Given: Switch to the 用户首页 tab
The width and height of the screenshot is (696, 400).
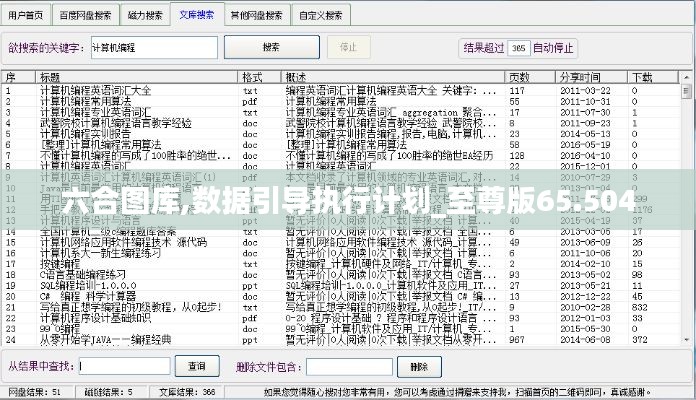Looking at the screenshot, I should point(27,16).
